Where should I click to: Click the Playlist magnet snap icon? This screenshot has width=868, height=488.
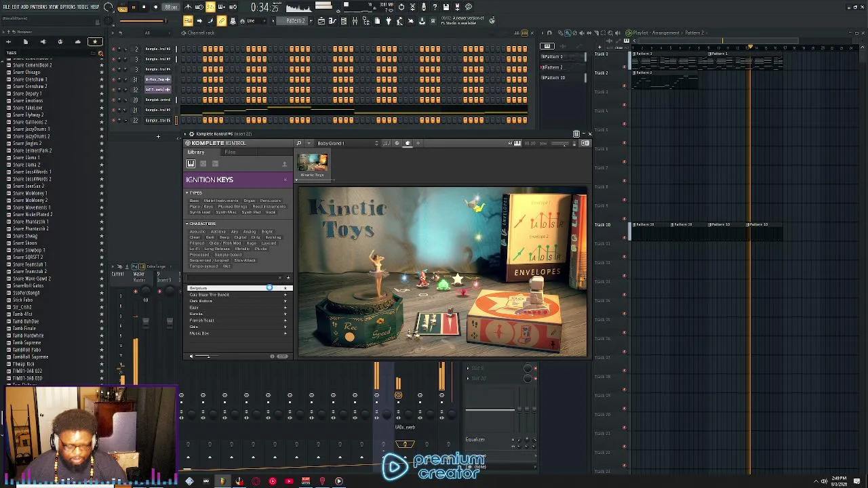(x=549, y=33)
